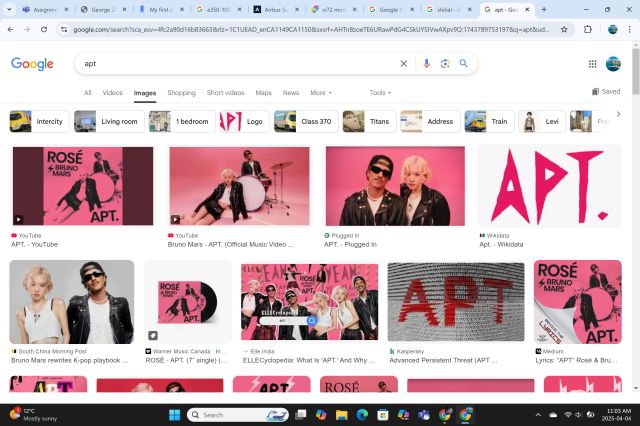The height and width of the screenshot is (426, 640).
Task: Open Bruno Mars - APT. Official Music Video link
Action: tap(230, 244)
